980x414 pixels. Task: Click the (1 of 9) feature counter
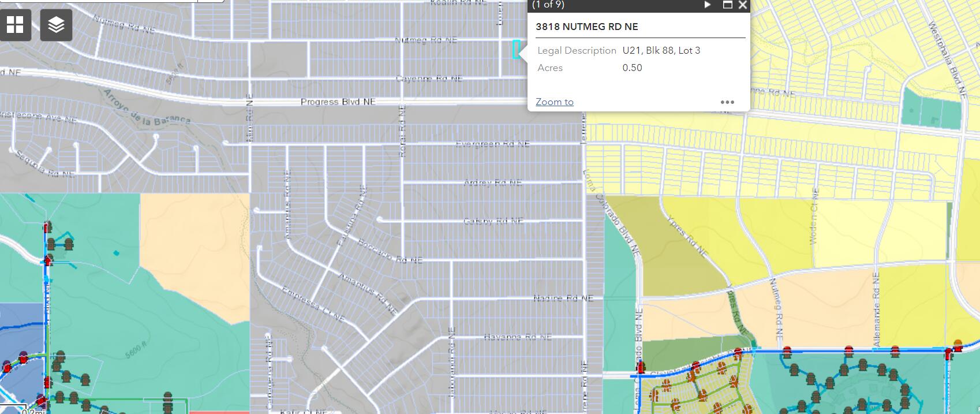point(548,5)
